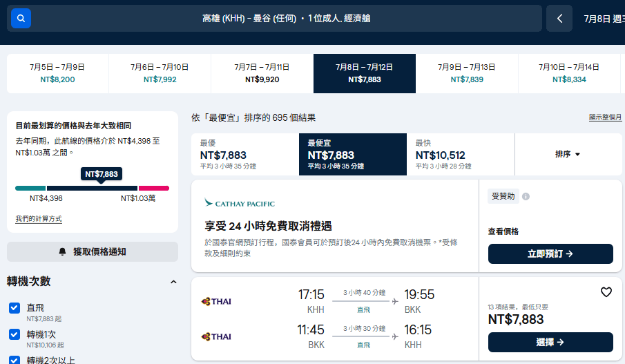Click the 獲取價格通知 button
This screenshot has width=625, height=364.
click(93, 251)
